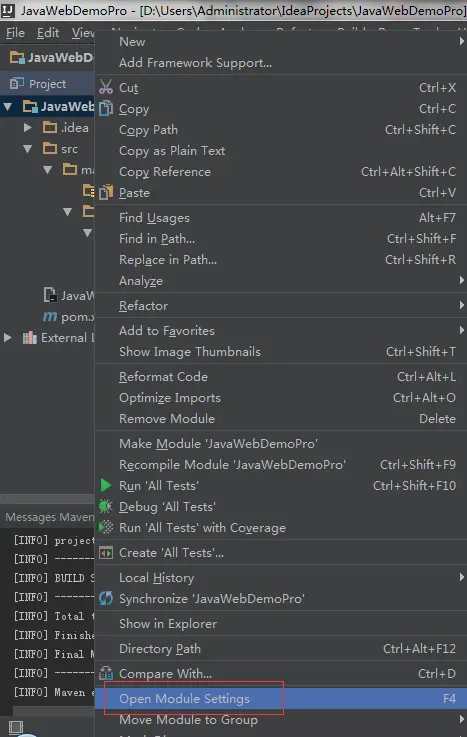The image size is (467, 737).
Task: Click the [INFO] Total log line
Action: [x=54, y=616]
